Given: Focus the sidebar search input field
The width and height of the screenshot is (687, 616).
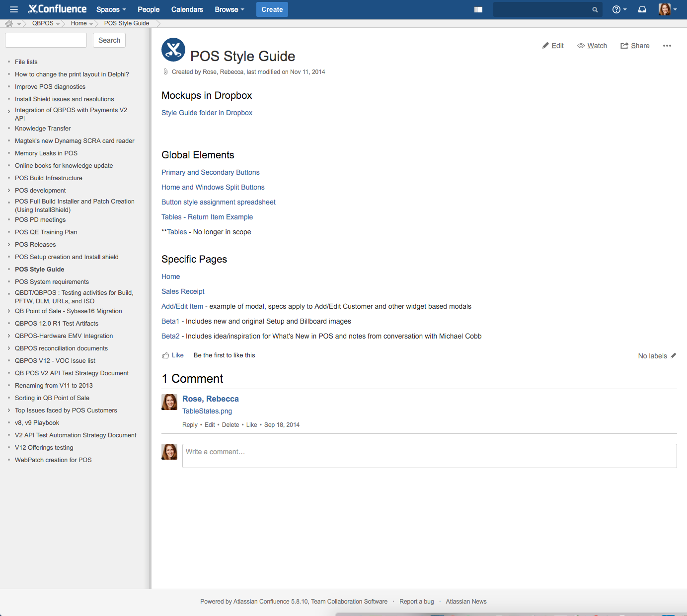Looking at the screenshot, I should coord(46,40).
